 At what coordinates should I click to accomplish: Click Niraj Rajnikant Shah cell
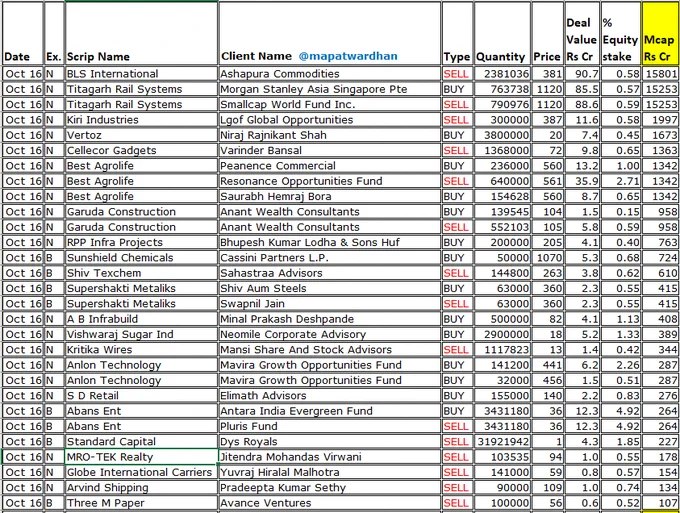coord(330,135)
